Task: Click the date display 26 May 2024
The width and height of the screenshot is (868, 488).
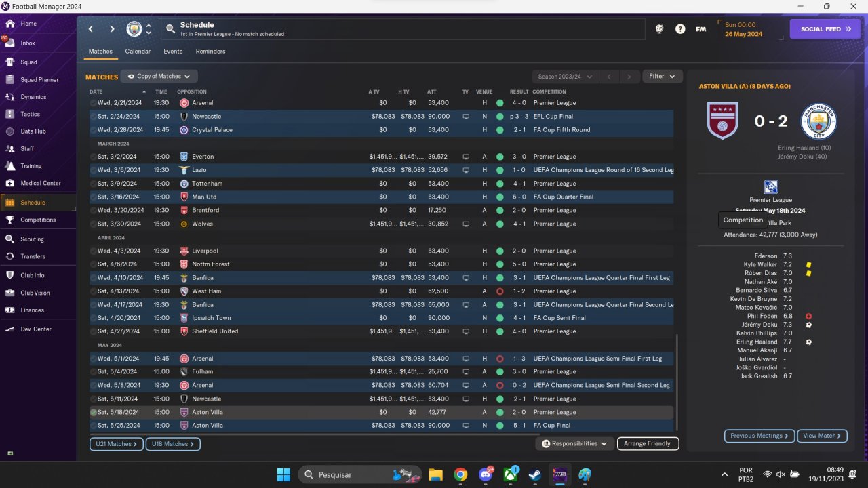Action: pyautogui.click(x=743, y=34)
